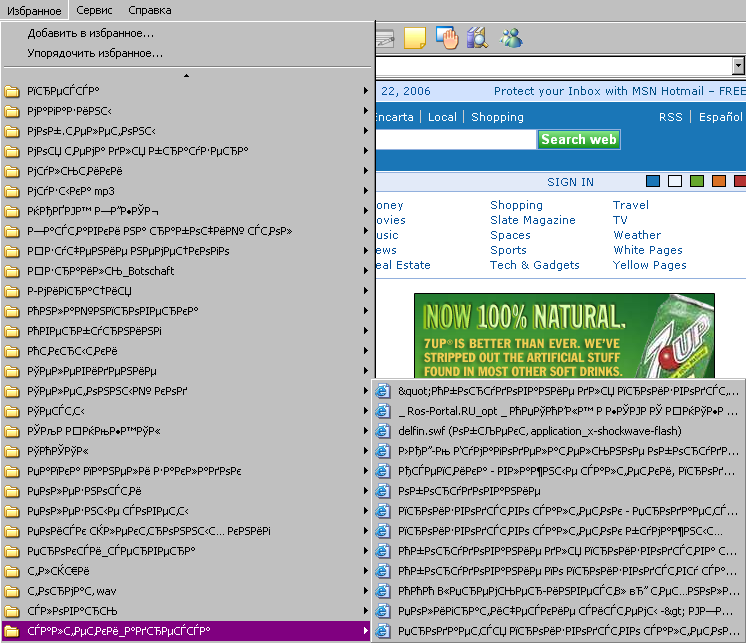Click the folder icon beside the 'mp3' favorites entry
Viewport: 746px width, 643px height.
point(12,191)
